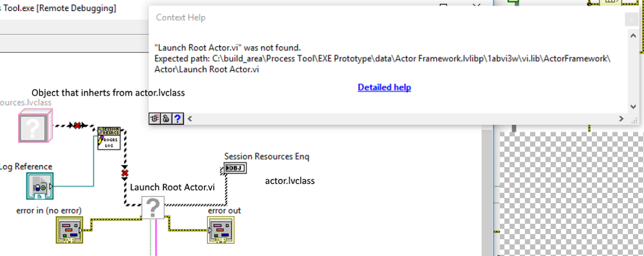Click the Context Help scroll up arrow
The width and height of the screenshot is (644, 256).
pyautogui.click(x=633, y=35)
